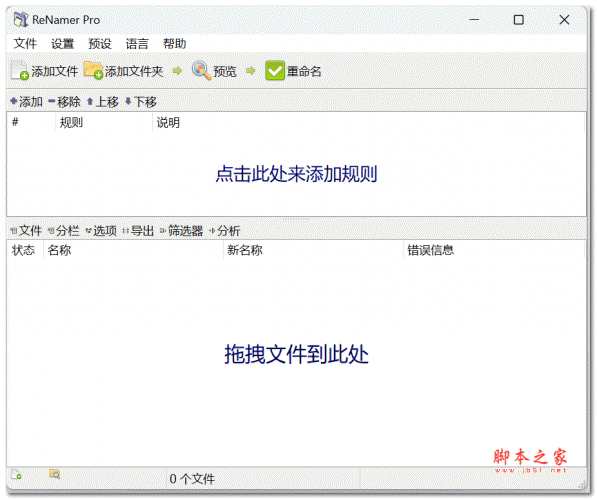Click the 规则 column header
597x500 pixels.
[104, 122]
